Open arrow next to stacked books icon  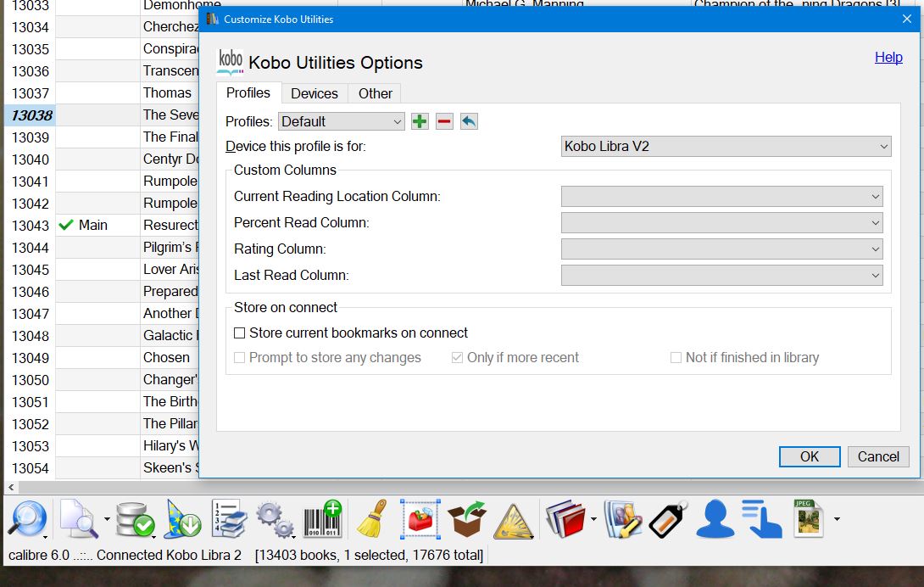tap(593, 519)
